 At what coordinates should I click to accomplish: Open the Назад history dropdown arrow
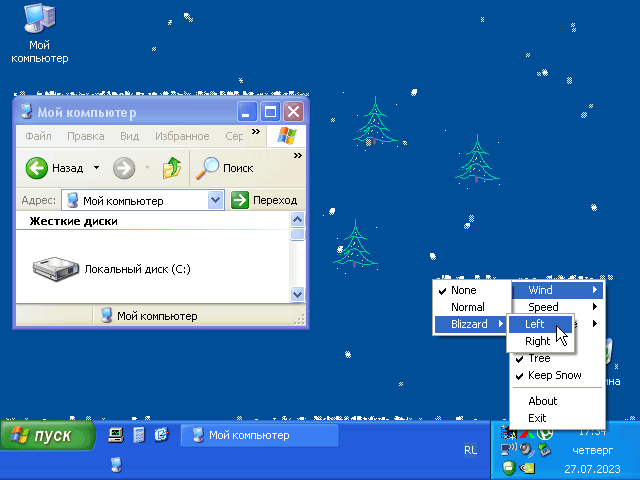(x=96, y=168)
